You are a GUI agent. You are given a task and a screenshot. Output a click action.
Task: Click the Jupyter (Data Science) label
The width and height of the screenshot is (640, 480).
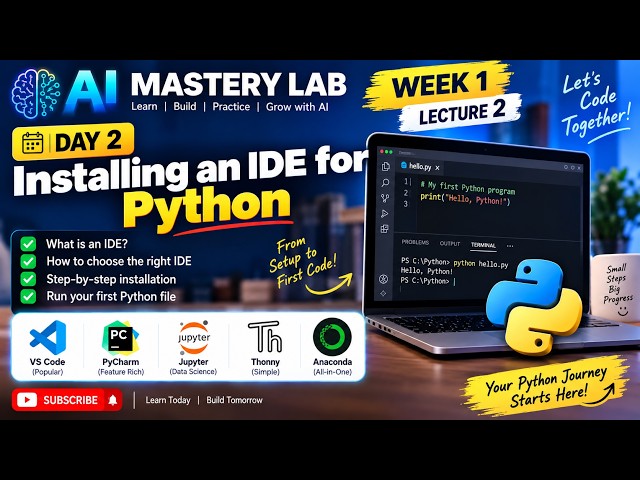[193, 366]
